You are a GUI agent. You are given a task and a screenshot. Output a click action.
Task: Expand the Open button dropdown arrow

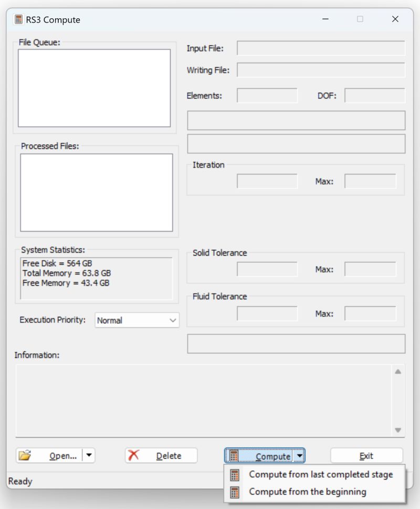tap(89, 455)
